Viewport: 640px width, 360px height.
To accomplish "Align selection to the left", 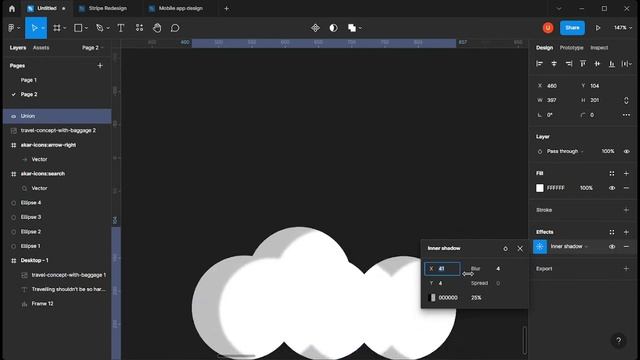I will tap(539, 64).
